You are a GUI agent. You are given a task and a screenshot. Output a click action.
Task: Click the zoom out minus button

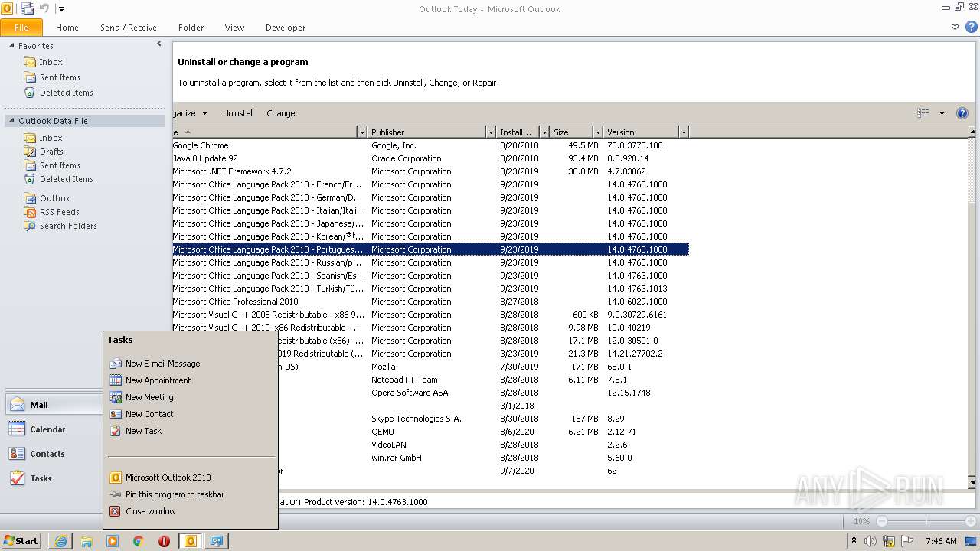(x=882, y=521)
